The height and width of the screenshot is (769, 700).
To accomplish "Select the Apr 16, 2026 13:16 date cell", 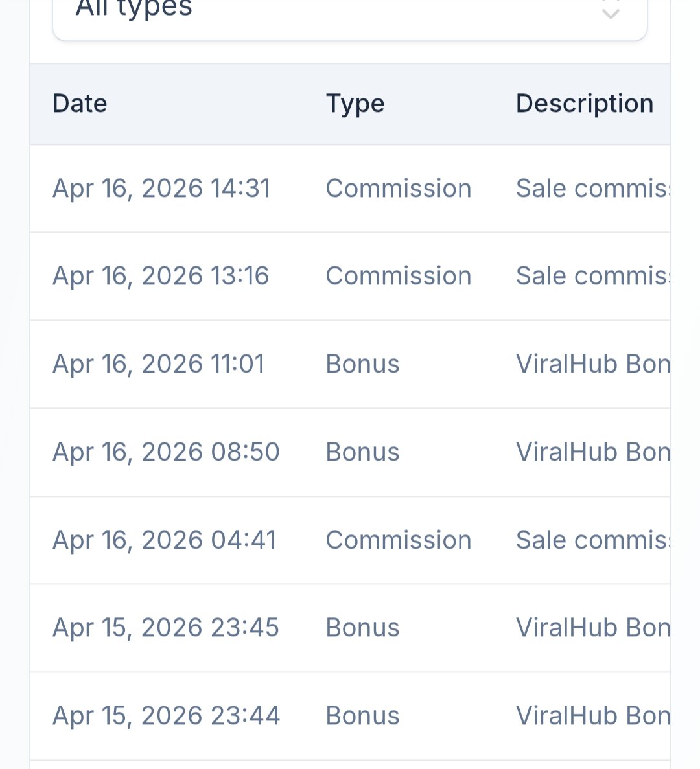I will [x=161, y=275].
